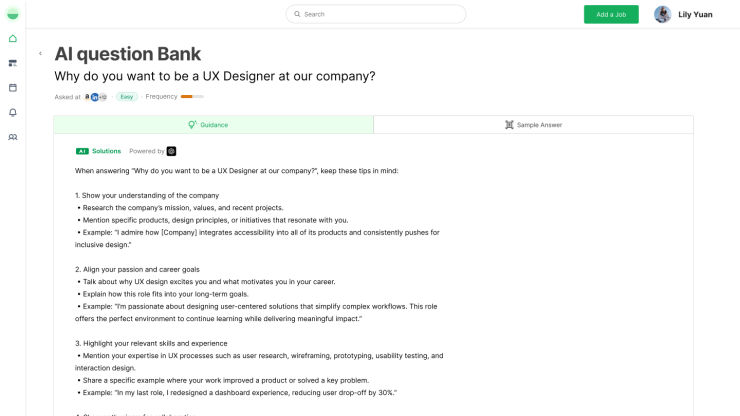Image resolution: width=740 pixels, height=416 pixels.
Task: Go to Home via sidebar icon
Action: [x=13, y=39]
